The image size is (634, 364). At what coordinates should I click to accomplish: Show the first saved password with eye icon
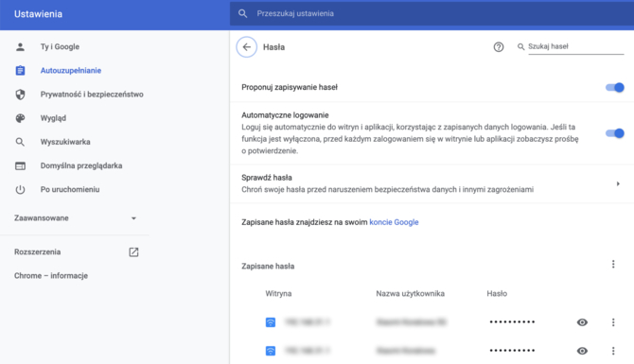pos(582,322)
